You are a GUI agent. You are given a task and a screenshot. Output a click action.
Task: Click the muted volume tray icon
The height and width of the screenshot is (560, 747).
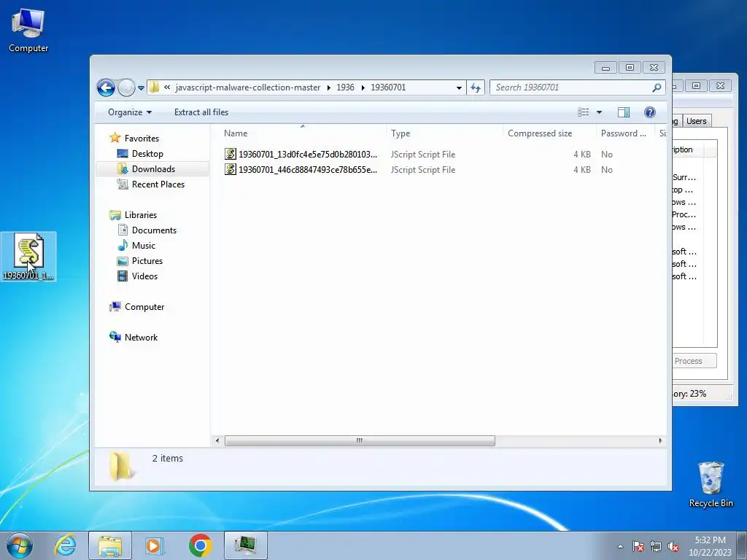click(673, 546)
